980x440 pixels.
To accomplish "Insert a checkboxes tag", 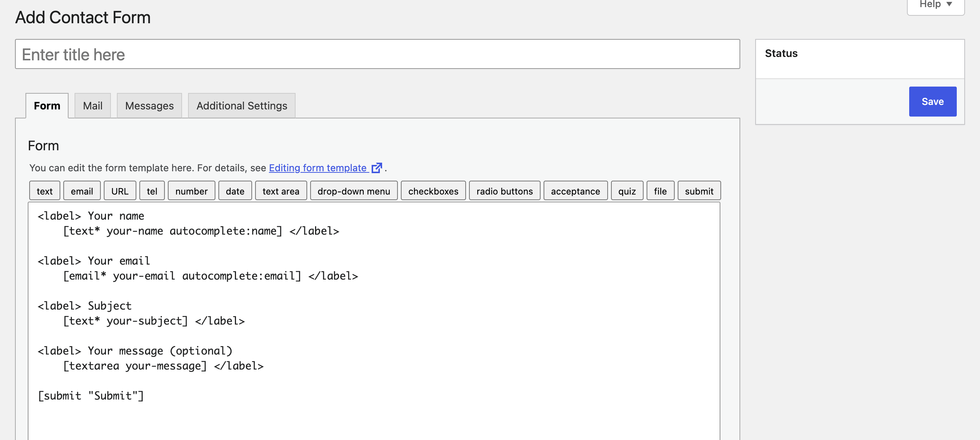I will (x=433, y=191).
